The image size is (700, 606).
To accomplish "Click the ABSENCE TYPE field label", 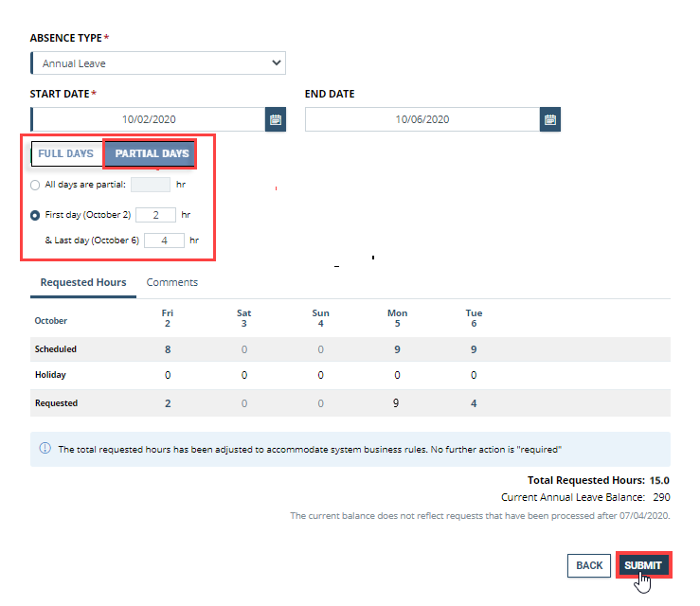I will click(x=66, y=38).
